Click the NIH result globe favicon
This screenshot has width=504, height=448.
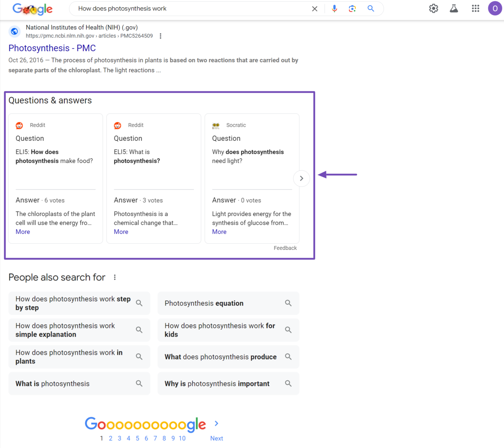[14, 31]
